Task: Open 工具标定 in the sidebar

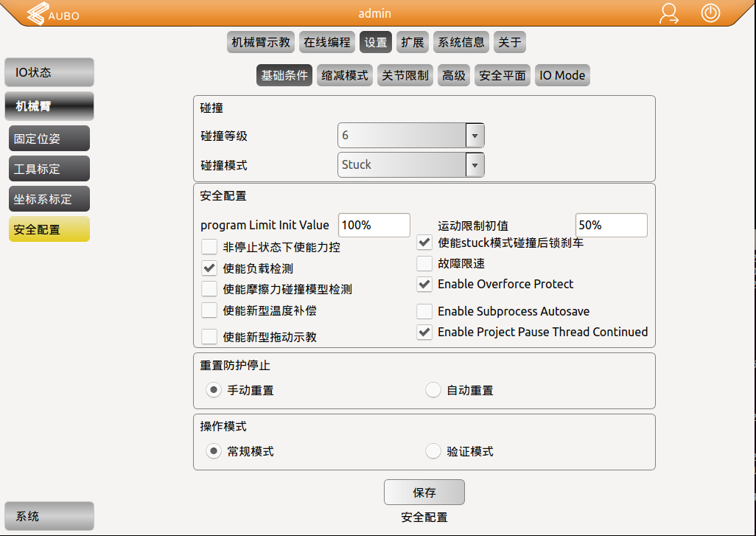Action: pyautogui.click(x=49, y=169)
